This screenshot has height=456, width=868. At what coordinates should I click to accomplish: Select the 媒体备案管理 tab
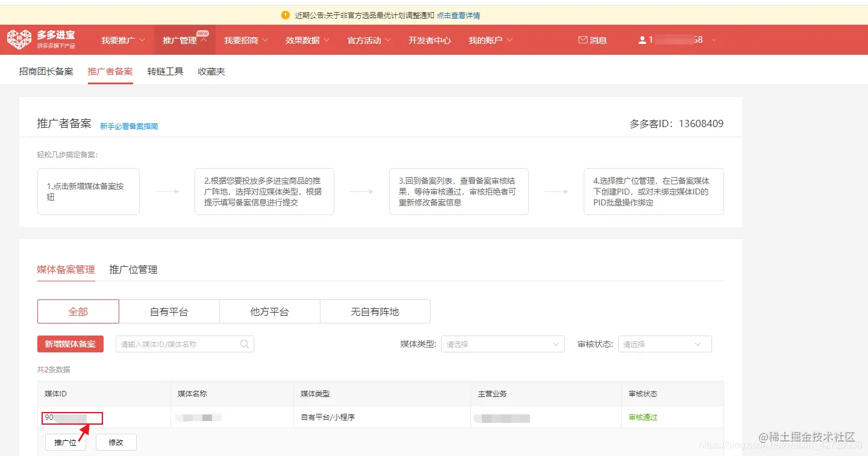tap(66, 269)
